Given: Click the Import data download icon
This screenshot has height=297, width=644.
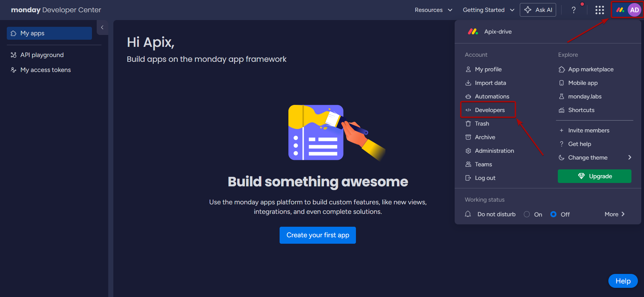Looking at the screenshot, I should [468, 83].
